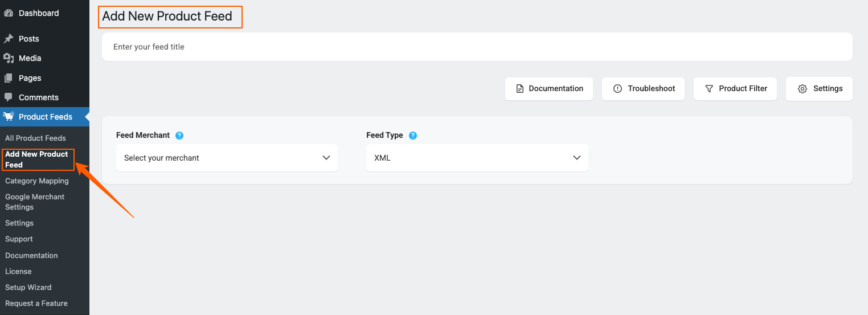Image resolution: width=868 pixels, height=315 pixels.
Task: Click the Feed Type help icon
Action: (x=413, y=136)
